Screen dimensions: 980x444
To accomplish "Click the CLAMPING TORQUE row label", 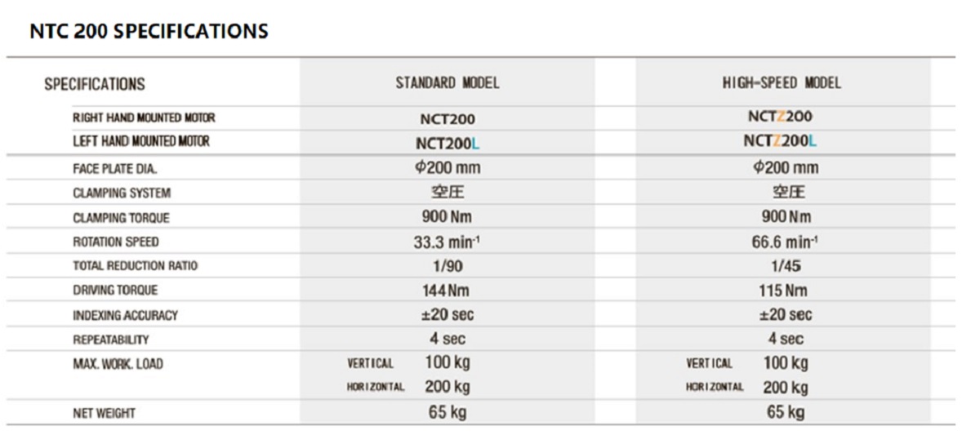I will [121, 218].
